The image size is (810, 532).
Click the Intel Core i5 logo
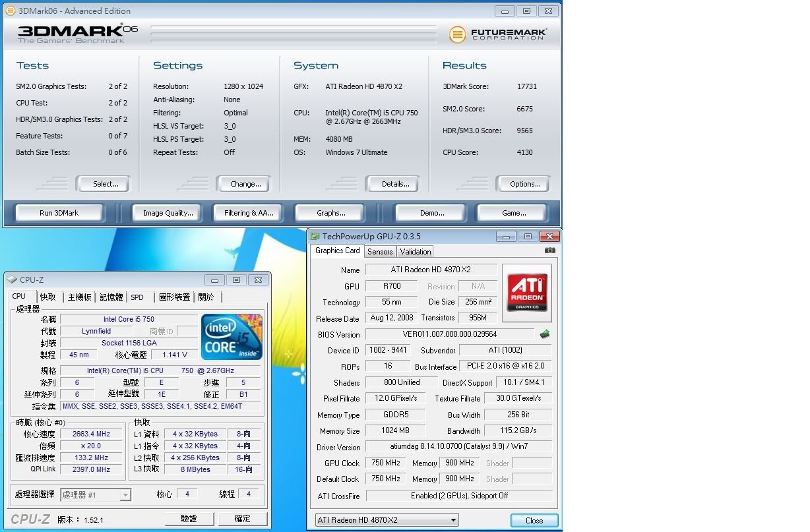(232, 337)
